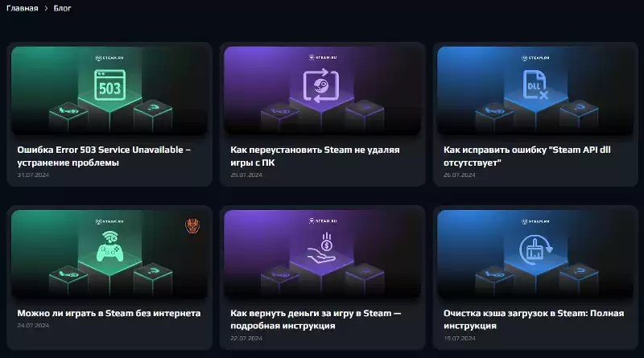Click the 503 browser window icon
The height and width of the screenshot is (358, 644).
pyautogui.click(x=109, y=85)
